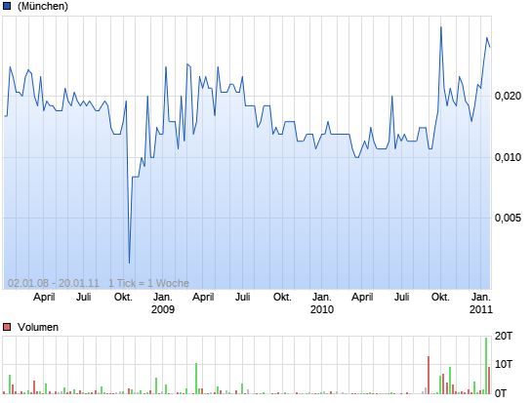Click the 0,005 price axis label
The height and width of the screenshot is (403, 532).
pos(508,218)
